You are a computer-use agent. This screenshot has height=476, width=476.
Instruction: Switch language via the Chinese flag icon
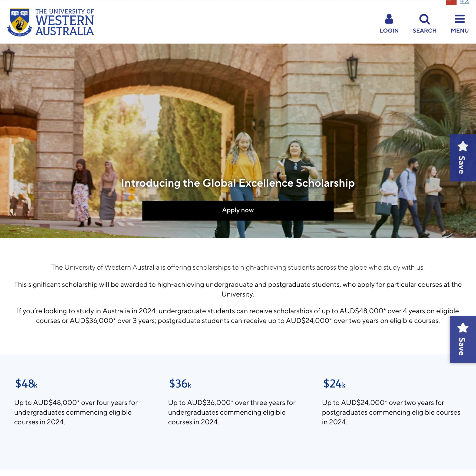tap(451, 2)
